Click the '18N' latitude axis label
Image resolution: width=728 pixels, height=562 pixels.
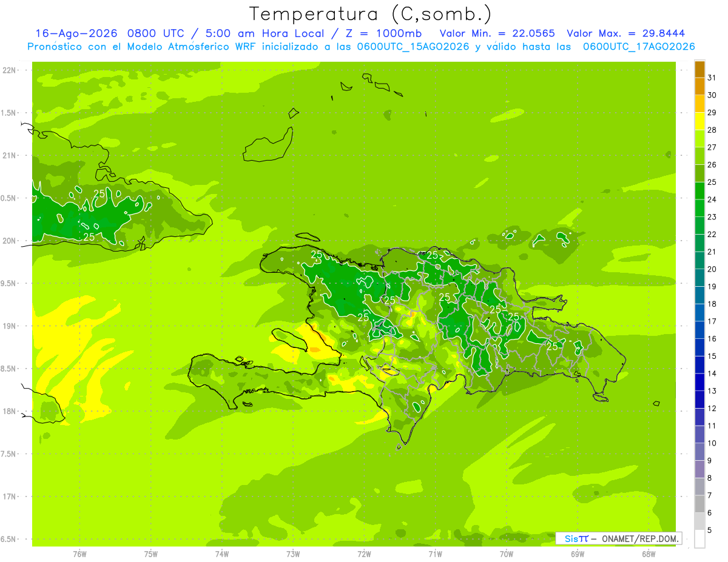8,411
